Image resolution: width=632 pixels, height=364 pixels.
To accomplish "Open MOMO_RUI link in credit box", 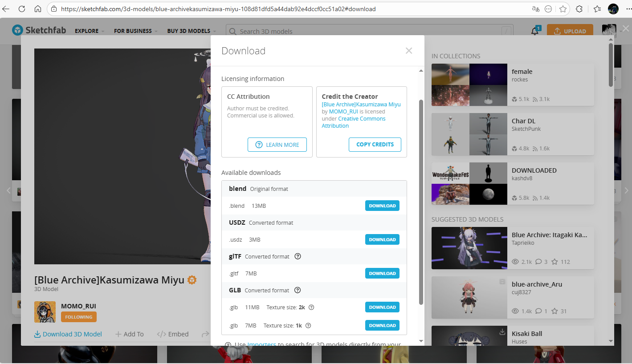I will tap(343, 112).
